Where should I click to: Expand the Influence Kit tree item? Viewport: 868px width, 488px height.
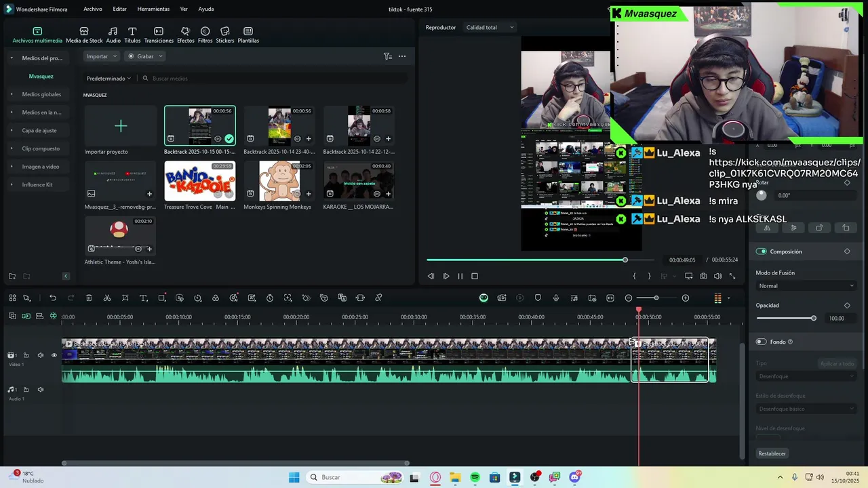12,184
